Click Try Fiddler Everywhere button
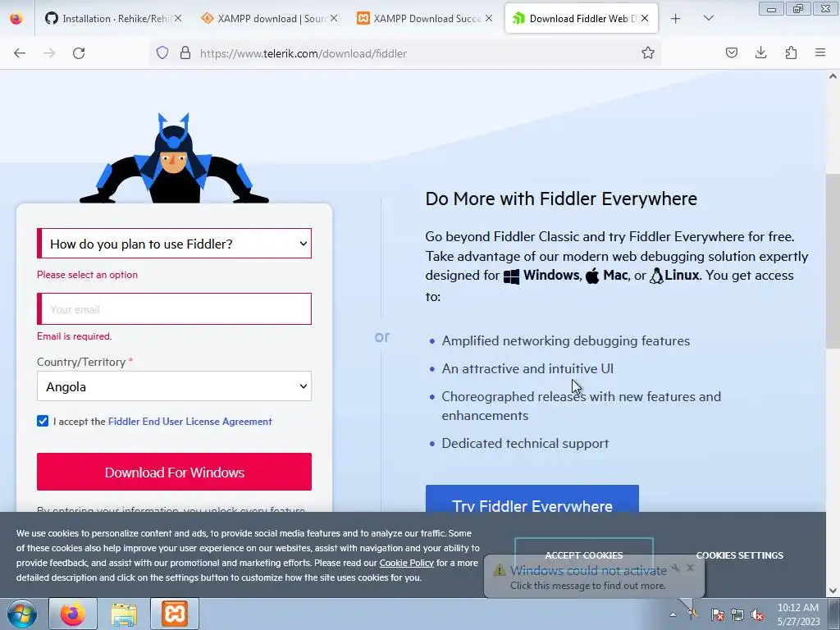The height and width of the screenshot is (630, 840). tap(532, 499)
